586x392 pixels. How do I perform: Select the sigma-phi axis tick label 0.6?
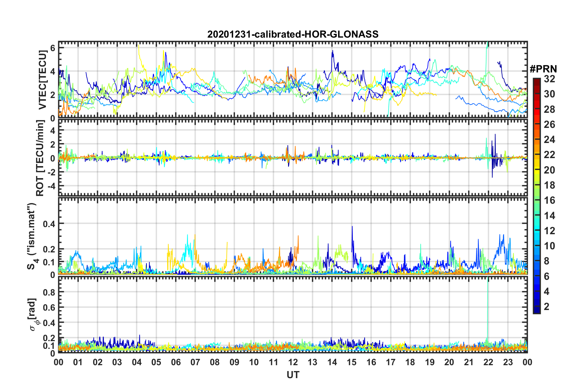coord(49,307)
